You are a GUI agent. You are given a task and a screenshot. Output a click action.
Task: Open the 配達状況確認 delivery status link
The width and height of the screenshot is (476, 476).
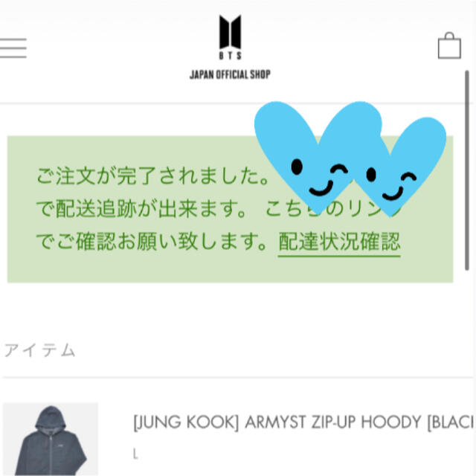tap(339, 242)
